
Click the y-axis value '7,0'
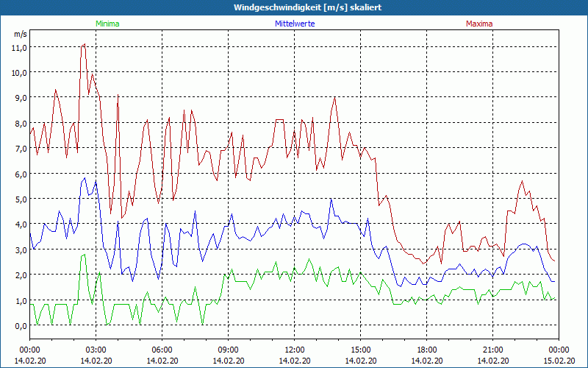[x=21, y=149]
